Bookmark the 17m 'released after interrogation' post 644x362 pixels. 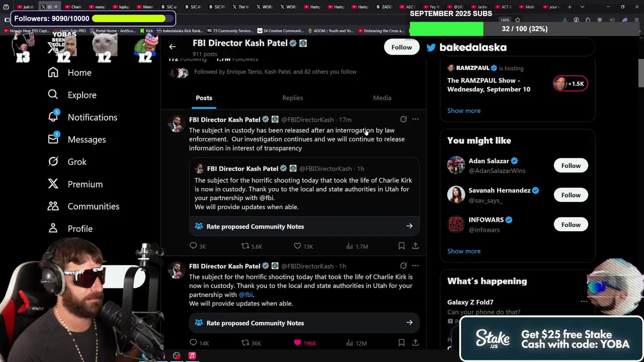(401, 246)
